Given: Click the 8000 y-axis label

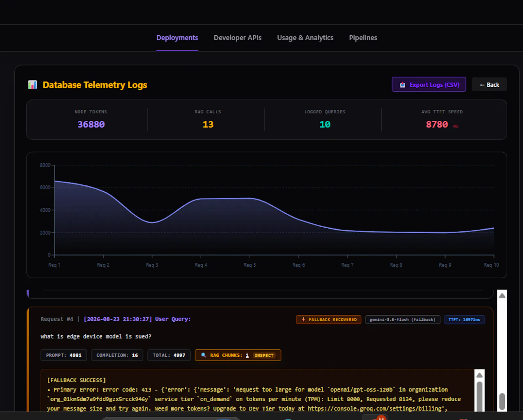Looking at the screenshot, I should pyautogui.click(x=45, y=165).
